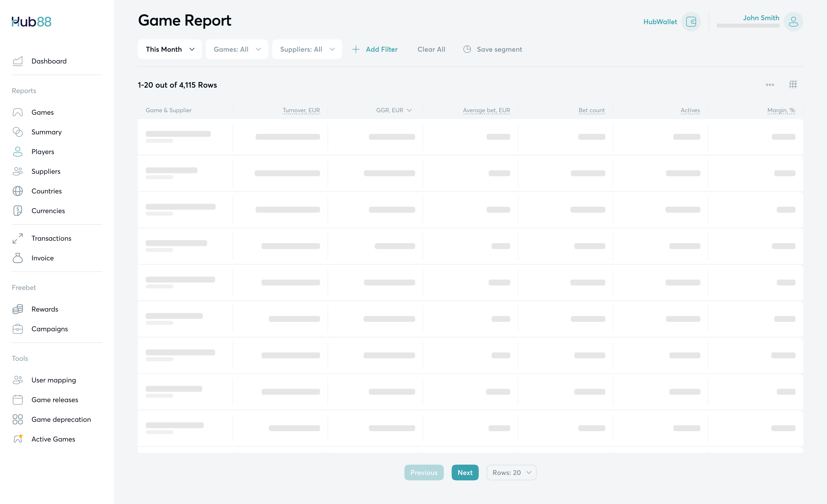Image resolution: width=827 pixels, height=504 pixels.
Task: Click the Active Games star icon
Action: (x=18, y=439)
